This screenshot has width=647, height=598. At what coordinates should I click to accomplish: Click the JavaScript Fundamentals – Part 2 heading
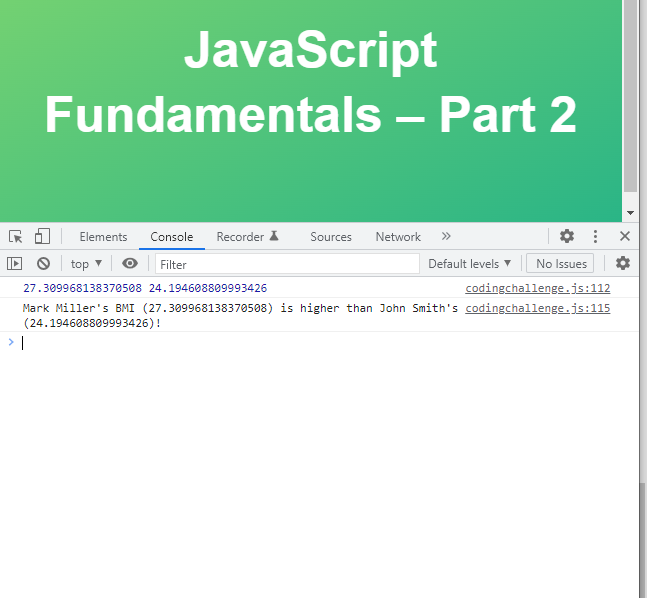pyautogui.click(x=310, y=82)
